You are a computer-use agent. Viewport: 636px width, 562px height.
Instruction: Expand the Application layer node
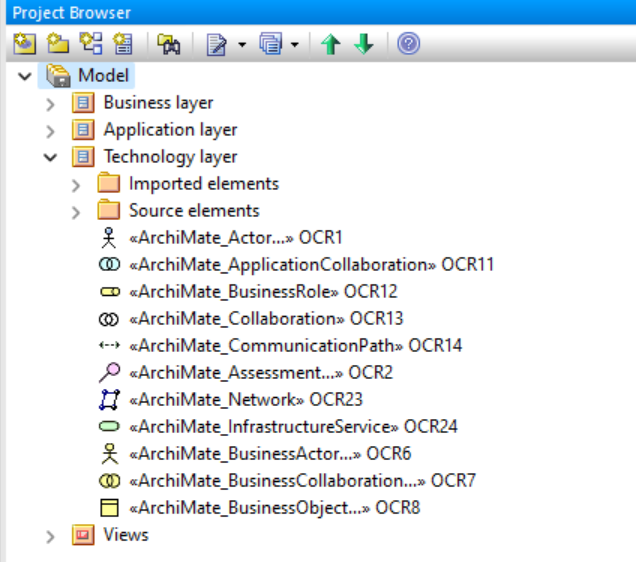coord(50,130)
